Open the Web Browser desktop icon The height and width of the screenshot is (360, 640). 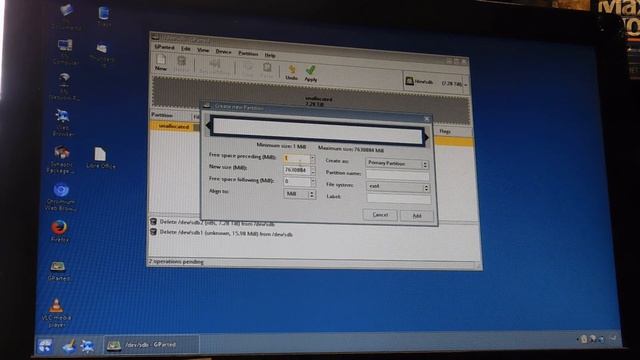coord(62,122)
